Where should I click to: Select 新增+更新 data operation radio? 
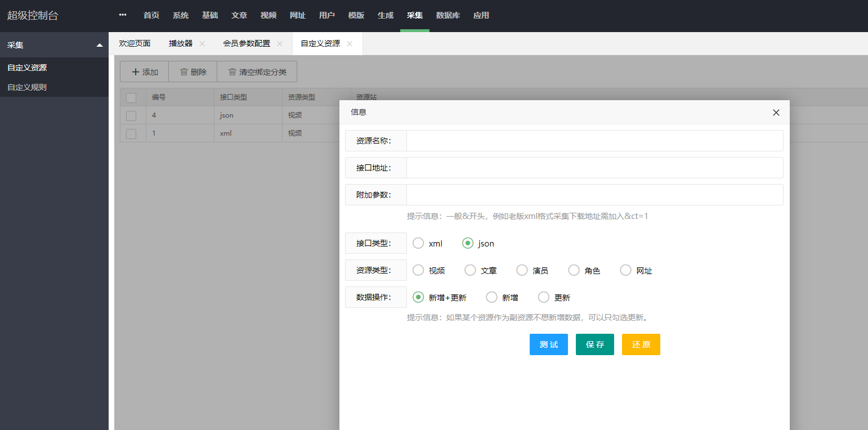click(x=418, y=297)
